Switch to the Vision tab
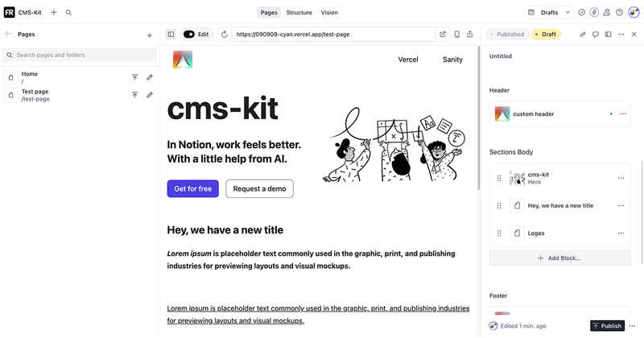The width and height of the screenshot is (644, 338). tap(329, 12)
